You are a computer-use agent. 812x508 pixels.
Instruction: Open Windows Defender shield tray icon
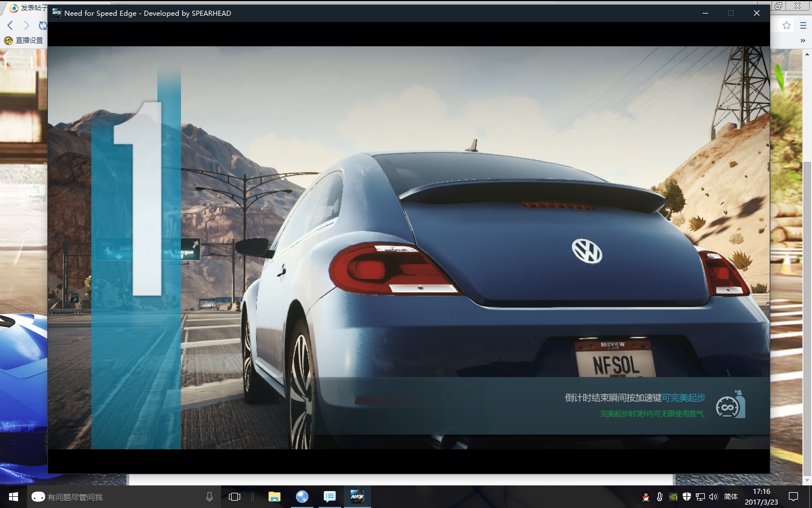[x=687, y=497]
